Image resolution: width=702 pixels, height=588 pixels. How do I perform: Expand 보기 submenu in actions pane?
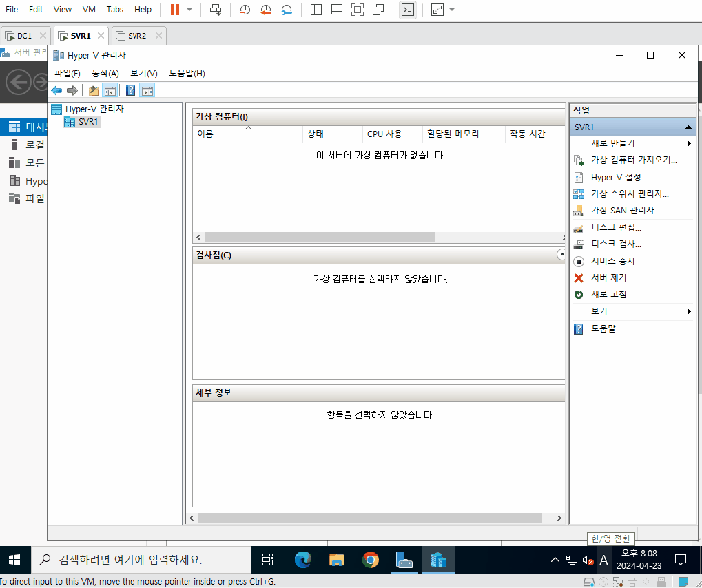tap(689, 311)
